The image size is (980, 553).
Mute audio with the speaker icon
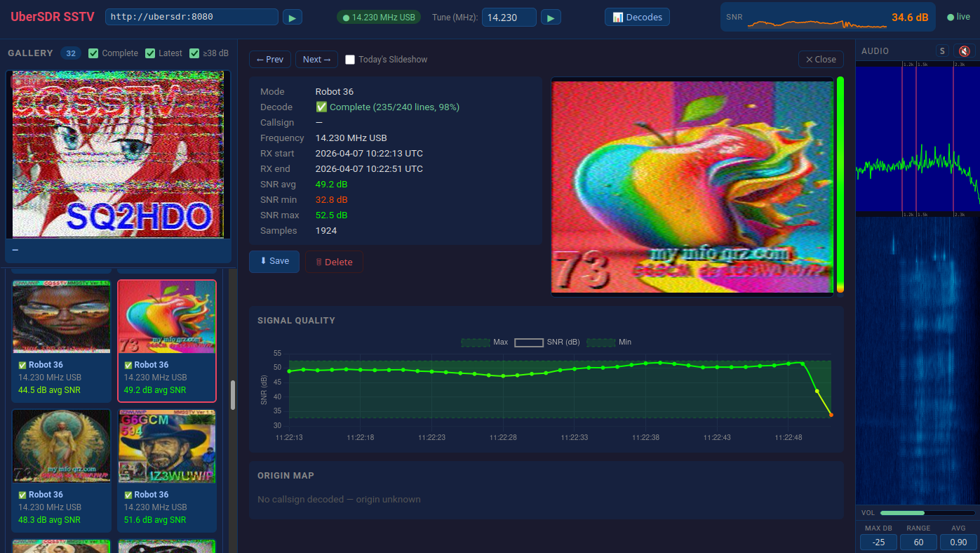tap(964, 51)
